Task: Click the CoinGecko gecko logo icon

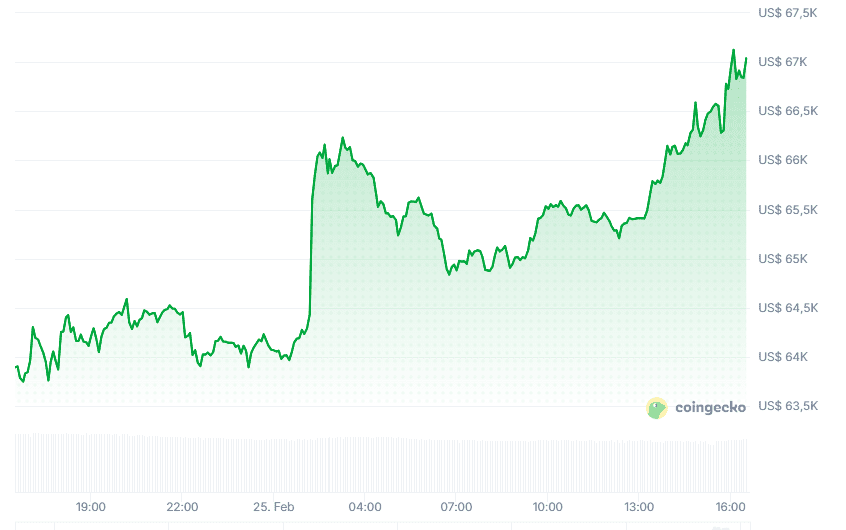Action: (657, 407)
